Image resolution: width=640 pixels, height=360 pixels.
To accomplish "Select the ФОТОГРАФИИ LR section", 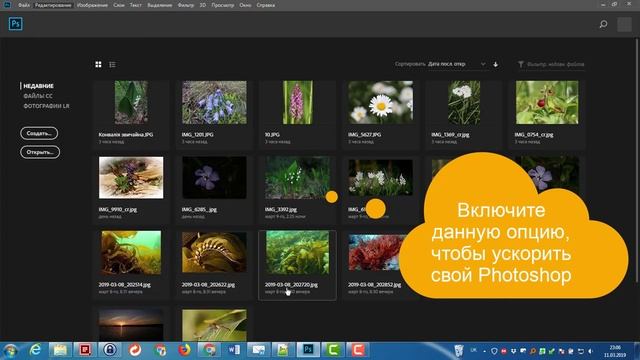I will [x=46, y=106].
